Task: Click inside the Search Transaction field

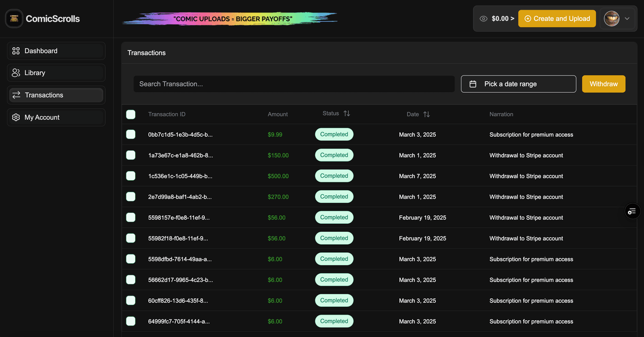Action: [x=294, y=84]
